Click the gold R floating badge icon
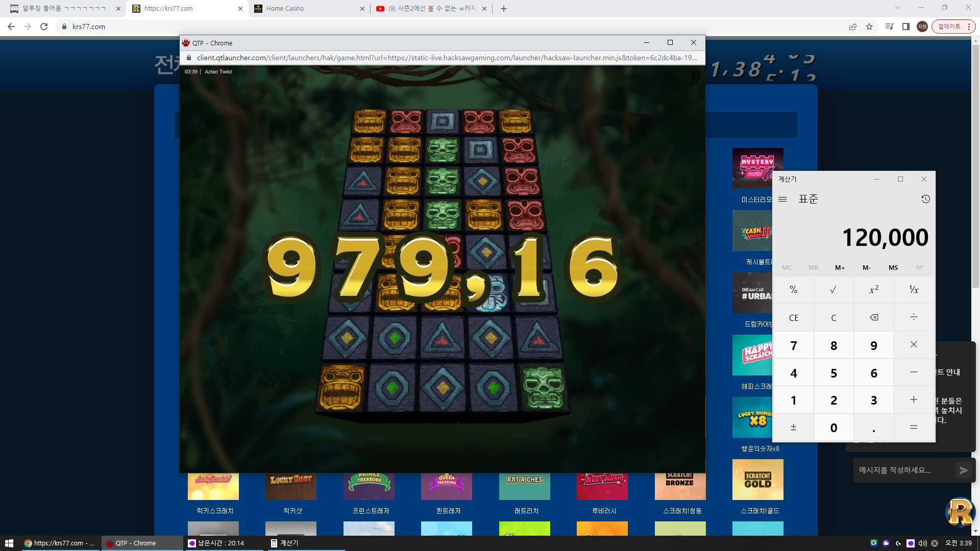The image size is (980, 551). point(960,512)
